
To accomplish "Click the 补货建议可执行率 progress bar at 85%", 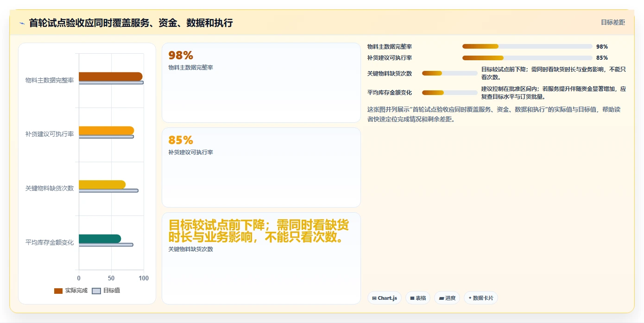I will pos(527,58).
